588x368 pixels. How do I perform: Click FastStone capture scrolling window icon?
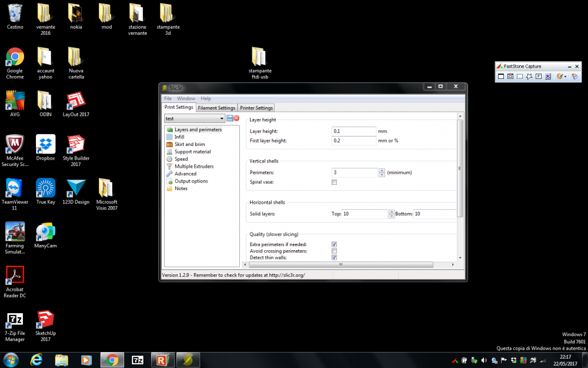pyautogui.click(x=548, y=77)
